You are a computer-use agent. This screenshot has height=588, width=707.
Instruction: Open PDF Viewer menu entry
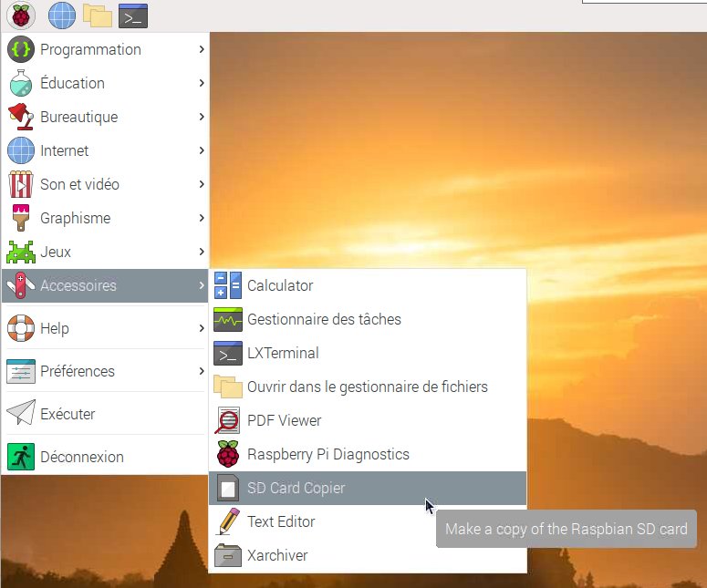[x=368, y=420]
